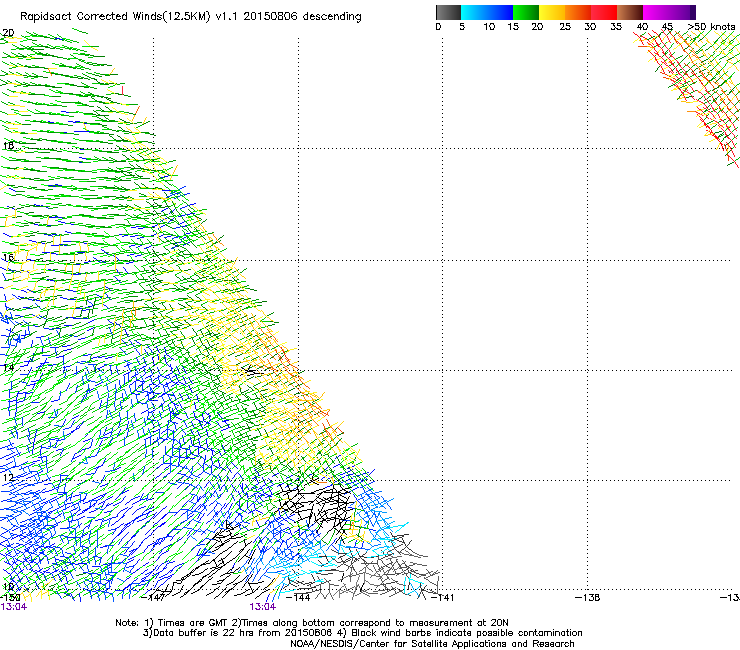The image size is (740, 650).
Task: Pick the magenta 40-45 knots legend segment
Action: pyautogui.click(x=656, y=12)
